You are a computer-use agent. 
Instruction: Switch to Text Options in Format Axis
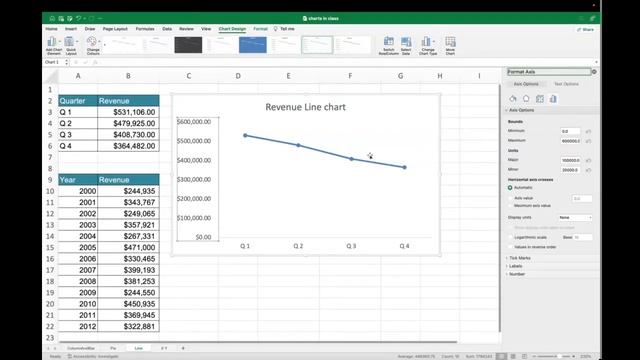tap(566, 84)
